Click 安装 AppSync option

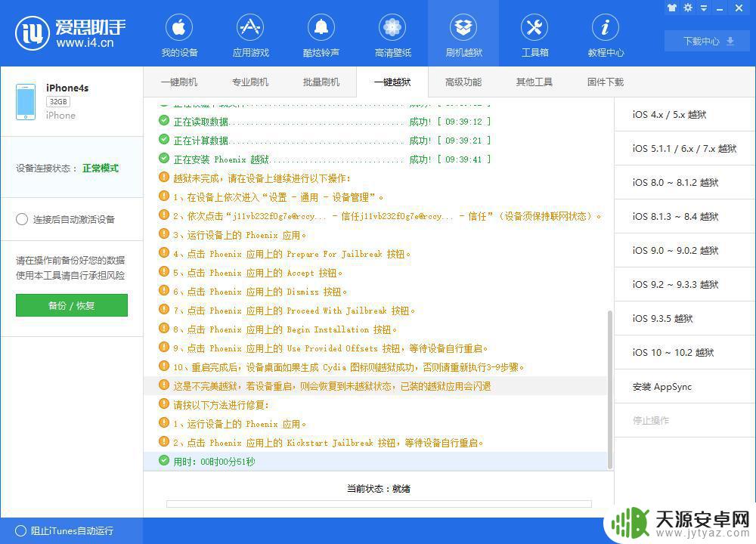[x=685, y=386]
